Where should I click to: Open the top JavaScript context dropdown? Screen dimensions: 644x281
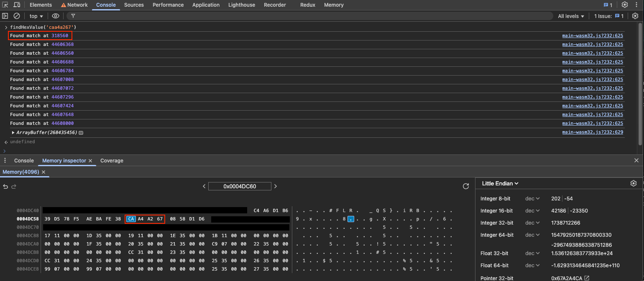coord(36,16)
